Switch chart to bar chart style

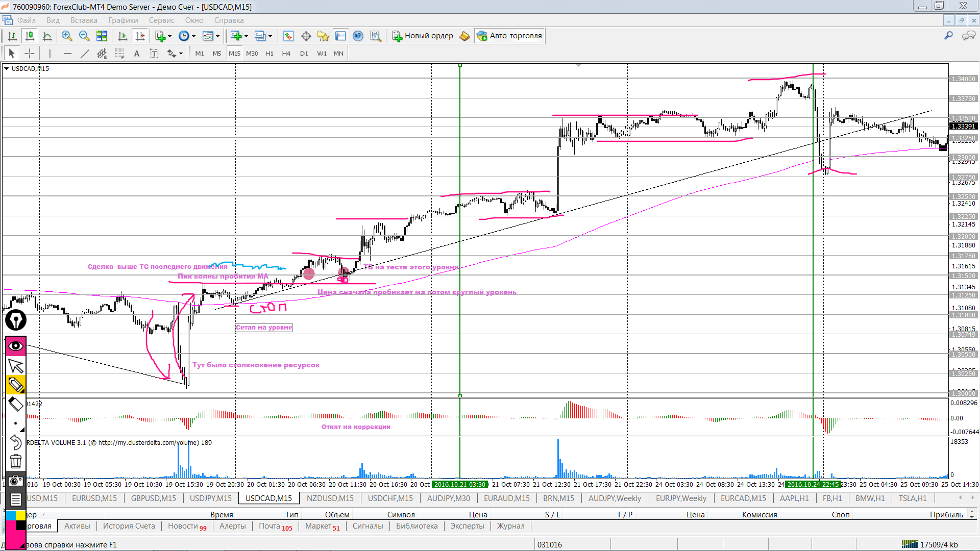tap(12, 36)
